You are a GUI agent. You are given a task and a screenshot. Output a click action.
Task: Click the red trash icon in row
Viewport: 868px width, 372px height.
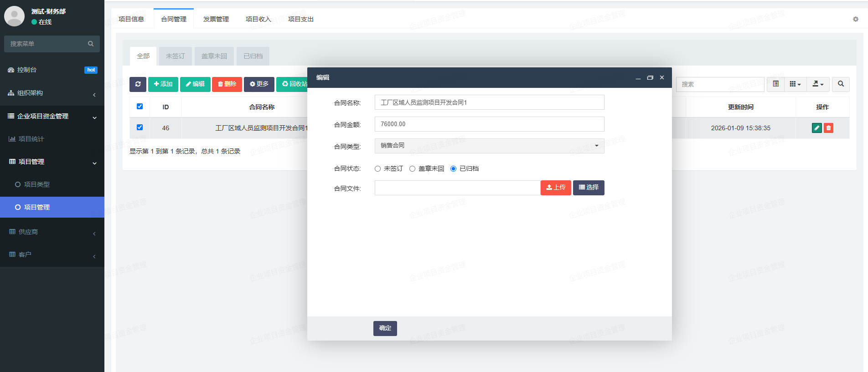(828, 128)
